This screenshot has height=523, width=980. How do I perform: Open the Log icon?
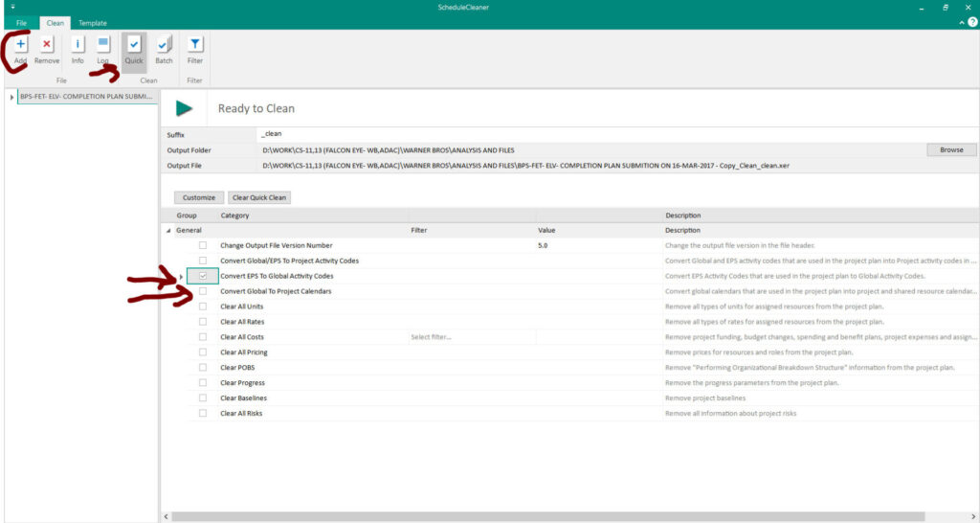[103, 44]
